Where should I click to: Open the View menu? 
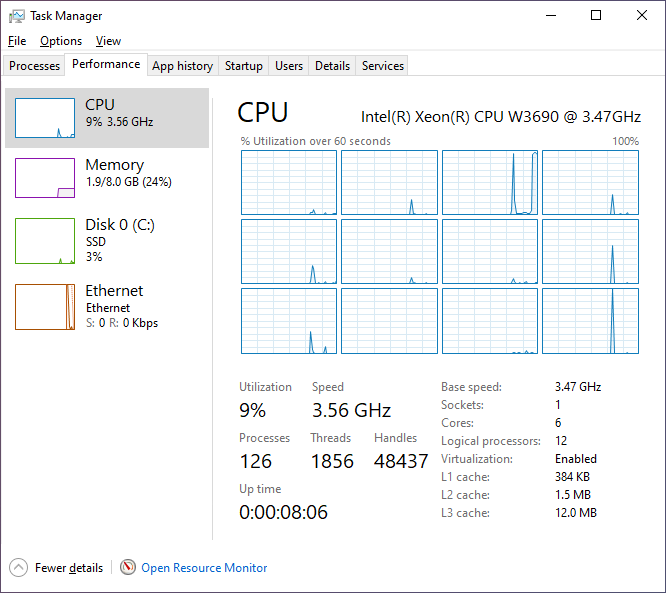[108, 41]
